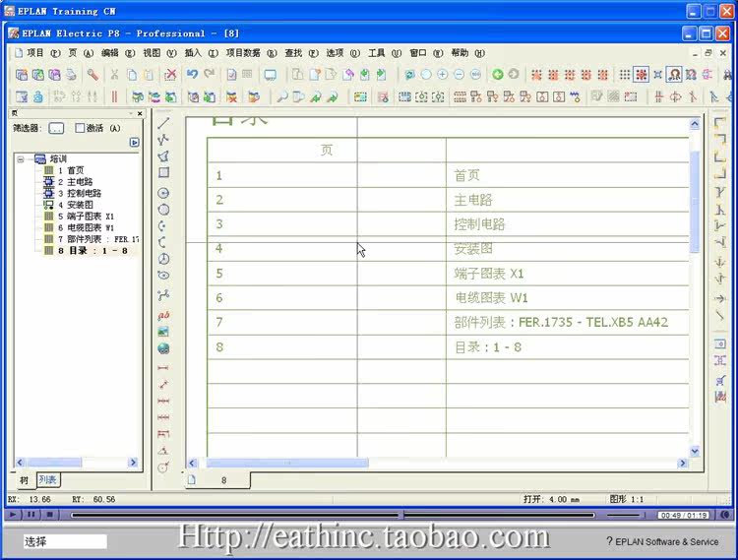Click the drawing area scroll down arrow

(695, 451)
